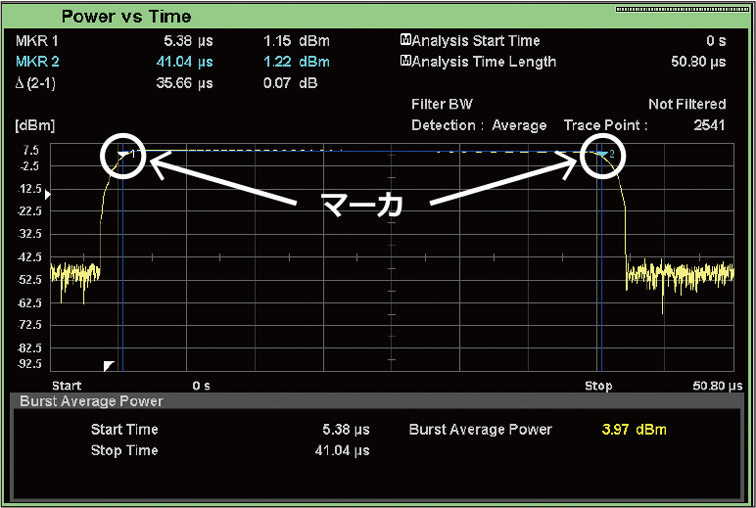Select marker 1 triangle on the trace
The image size is (756, 508).
click(124, 155)
